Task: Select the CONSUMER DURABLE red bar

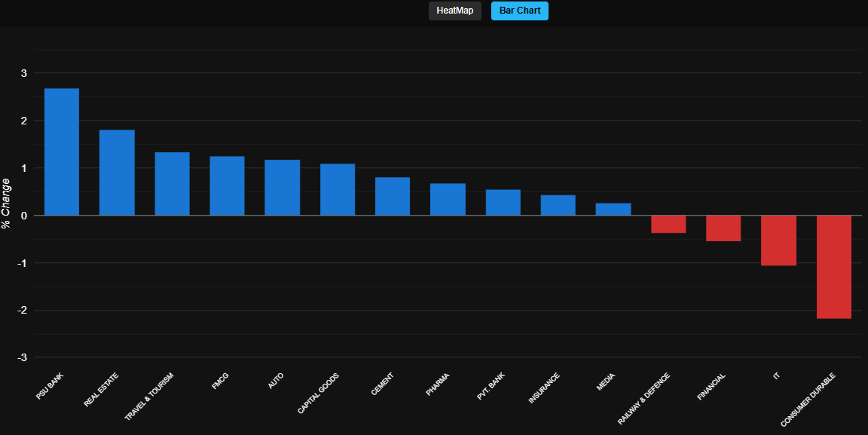Action: click(834, 267)
